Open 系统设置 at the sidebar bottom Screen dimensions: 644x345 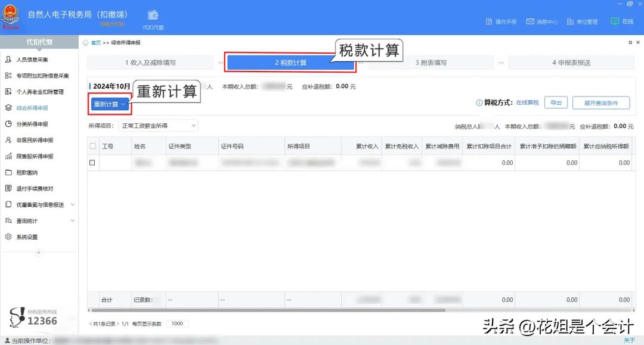(x=27, y=237)
